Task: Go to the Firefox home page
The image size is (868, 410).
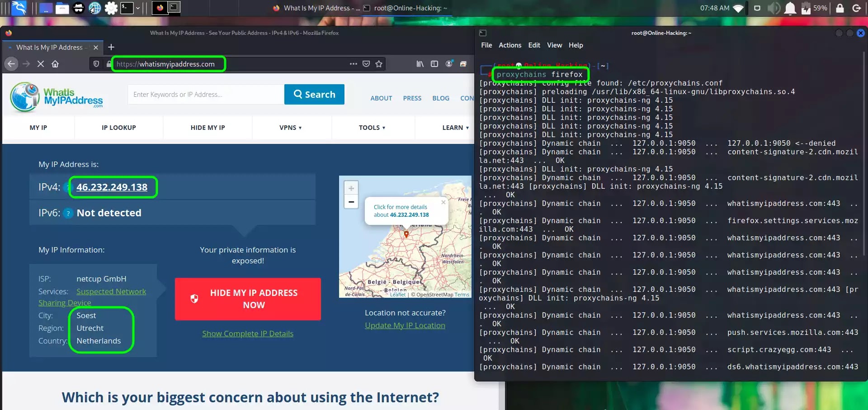Action: (55, 64)
